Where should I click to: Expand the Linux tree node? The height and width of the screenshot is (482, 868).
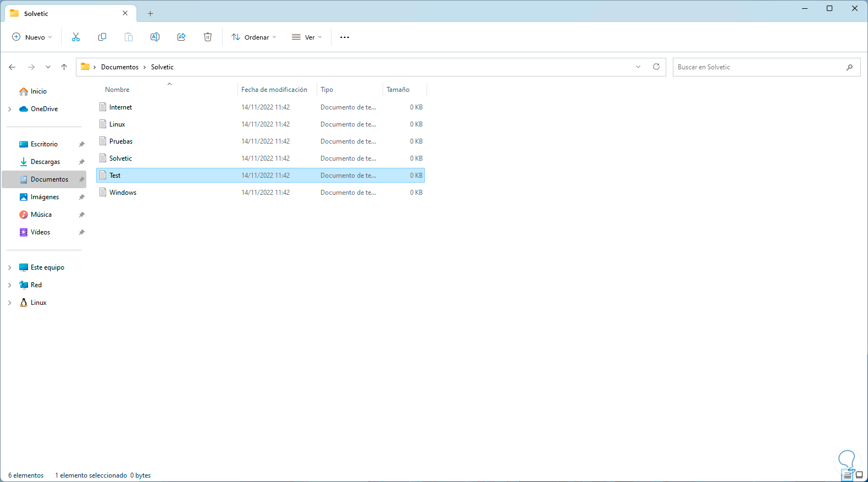coord(10,303)
